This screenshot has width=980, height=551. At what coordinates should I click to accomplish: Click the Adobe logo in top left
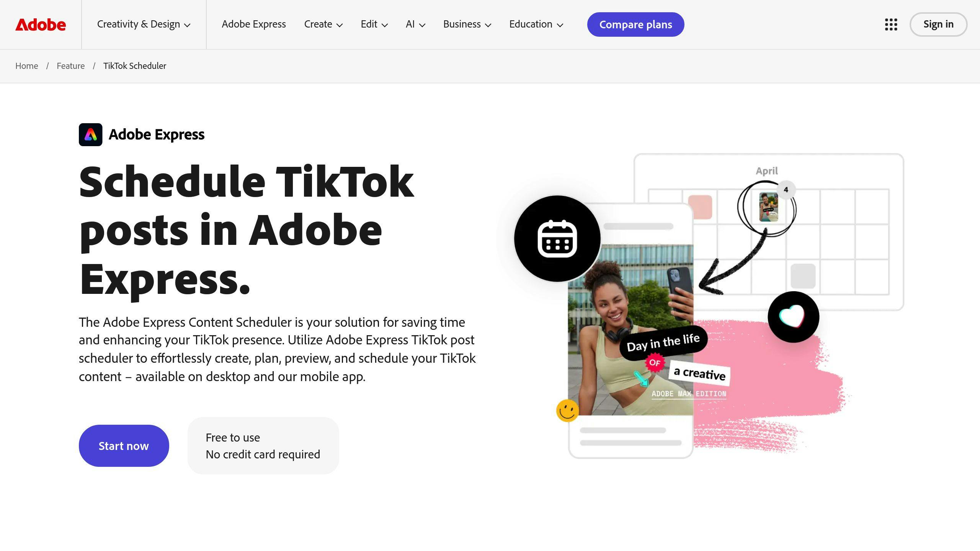pos(40,24)
